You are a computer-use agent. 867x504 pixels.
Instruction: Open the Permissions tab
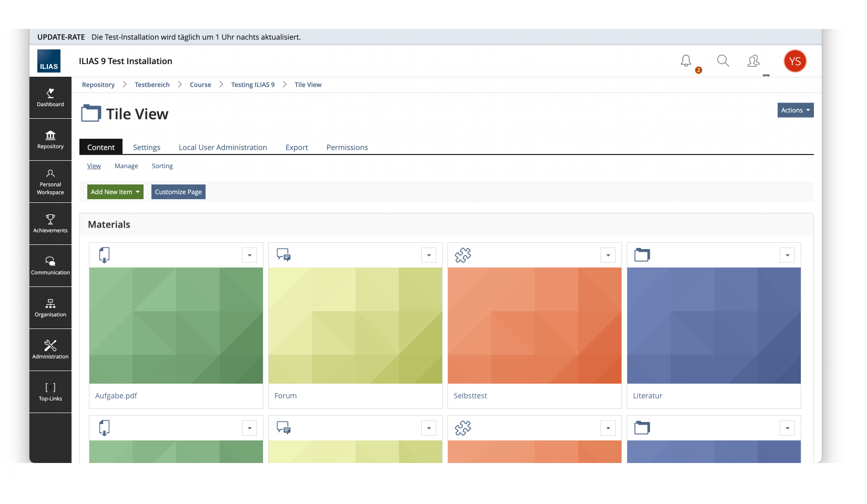[347, 147]
